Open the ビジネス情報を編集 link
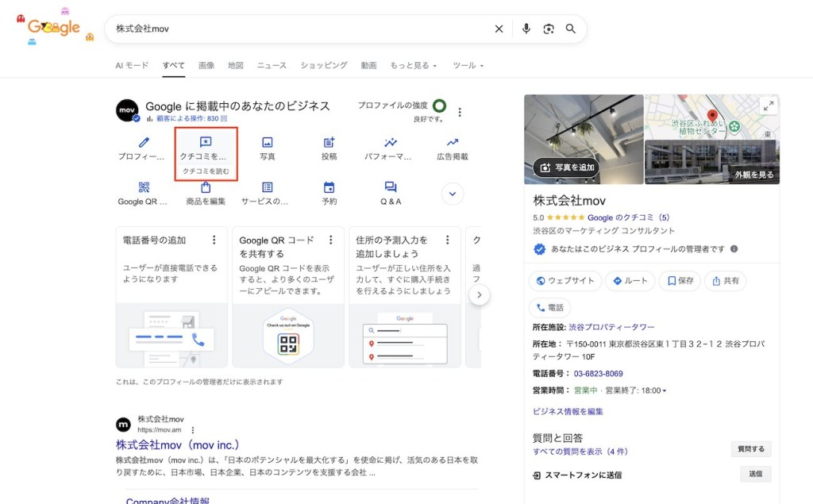The width and height of the screenshot is (813, 504). coord(568,411)
